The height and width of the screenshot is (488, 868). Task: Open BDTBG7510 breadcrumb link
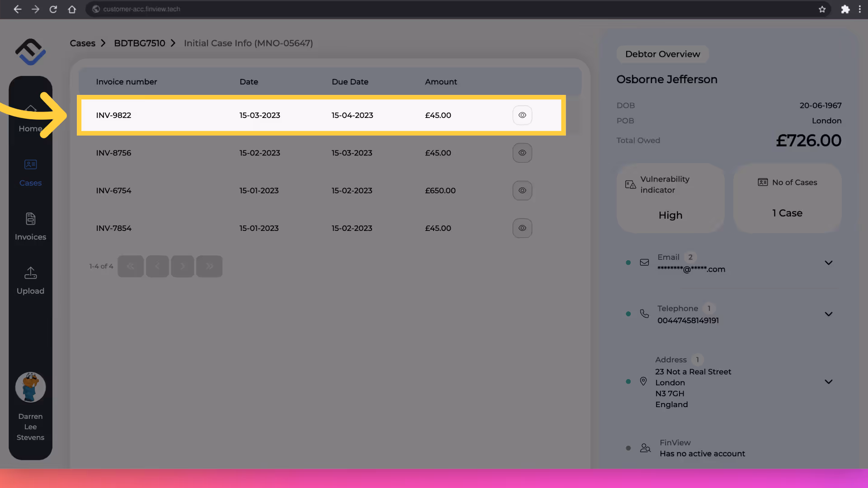pos(139,43)
